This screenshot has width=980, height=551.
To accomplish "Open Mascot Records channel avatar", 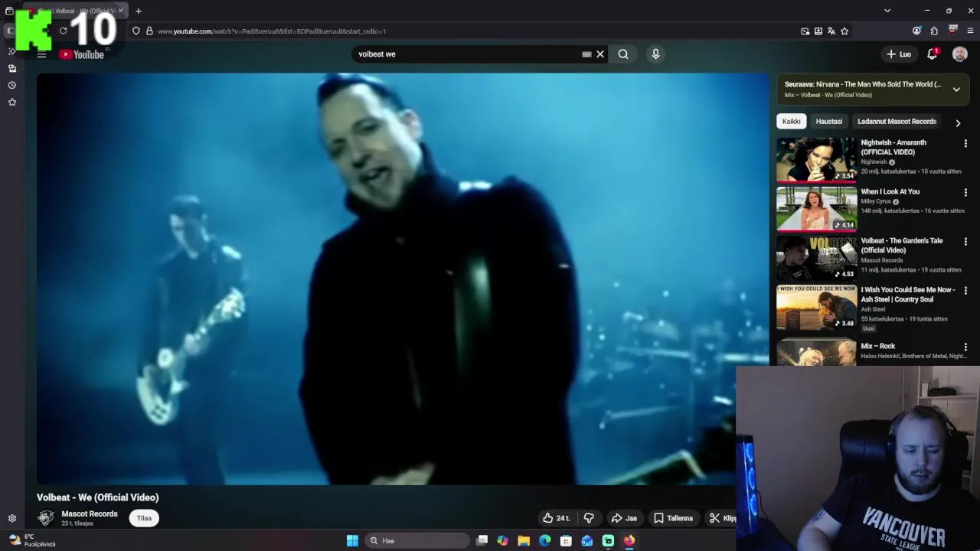I will (46, 518).
